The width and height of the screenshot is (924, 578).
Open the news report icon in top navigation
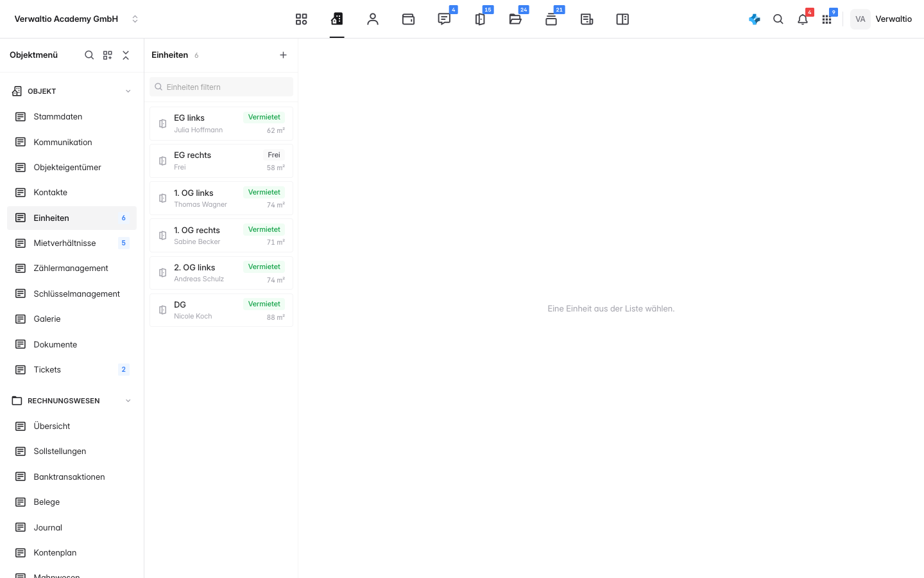586,19
